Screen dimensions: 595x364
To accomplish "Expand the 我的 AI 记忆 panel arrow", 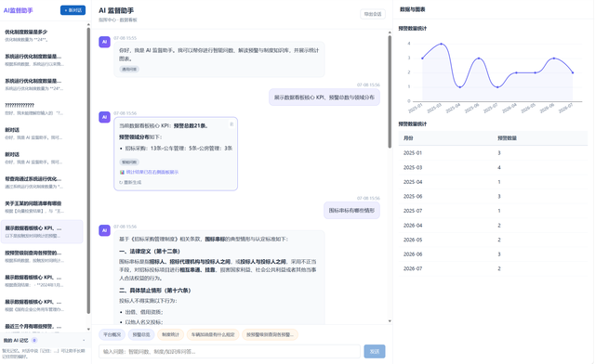I will coord(84,341).
